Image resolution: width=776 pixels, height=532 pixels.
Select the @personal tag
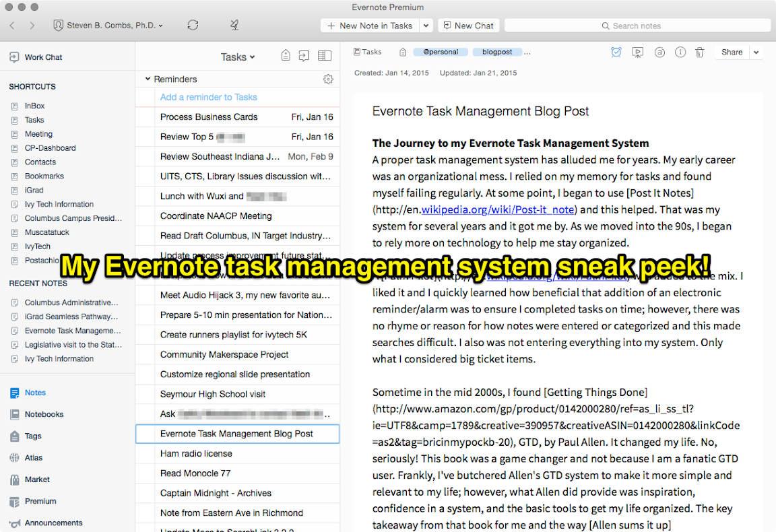[x=441, y=52]
